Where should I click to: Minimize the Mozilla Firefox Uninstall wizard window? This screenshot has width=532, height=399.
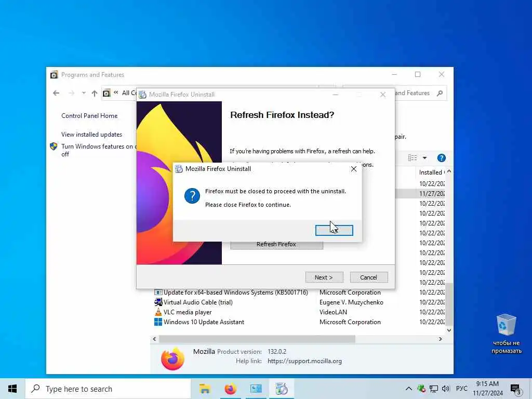[x=336, y=95]
